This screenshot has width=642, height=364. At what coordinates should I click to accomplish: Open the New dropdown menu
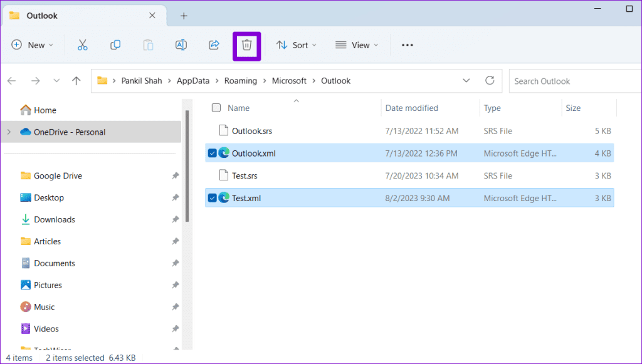[x=33, y=45]
